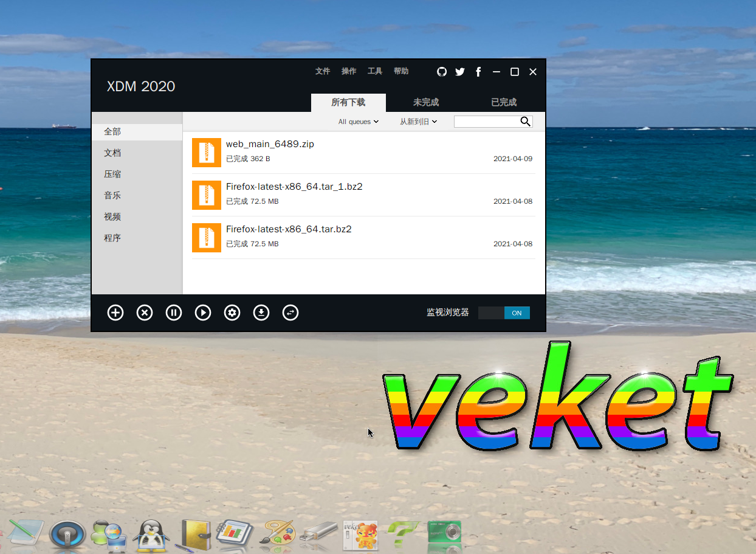Image resolution: width=756 pixels, height=554 pixels.
Task: Click the download arrow circle icon in the bottom toolbar
Action: tap(261, 313)
